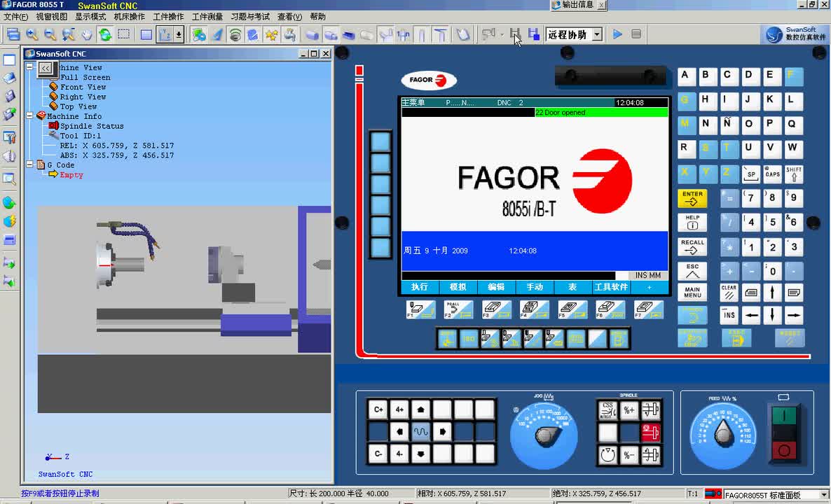Collapse the G Code tree node
The width and height of the screenshot is (831, 504).
click(x=30, y=164)
